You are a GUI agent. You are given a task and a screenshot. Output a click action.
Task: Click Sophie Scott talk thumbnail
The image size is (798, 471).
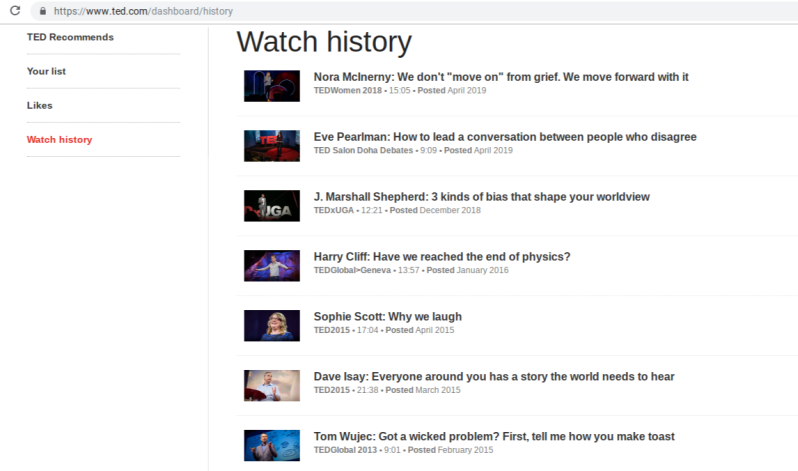(272, 326)
